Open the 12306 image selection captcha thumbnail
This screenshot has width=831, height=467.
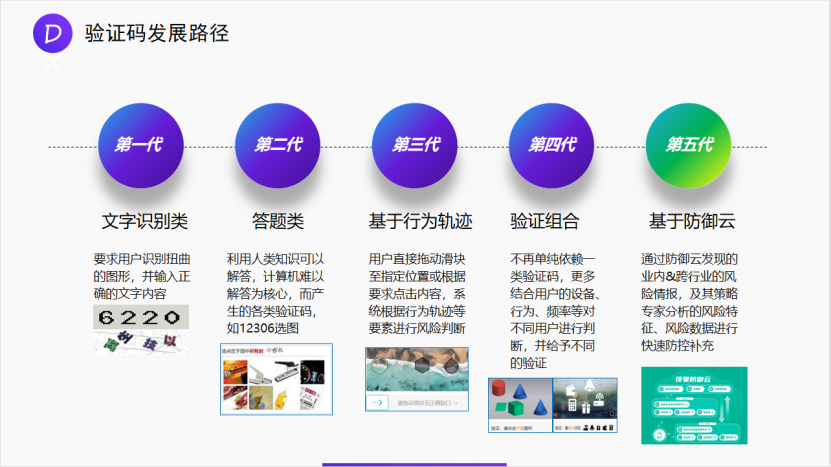click(277, 379)
